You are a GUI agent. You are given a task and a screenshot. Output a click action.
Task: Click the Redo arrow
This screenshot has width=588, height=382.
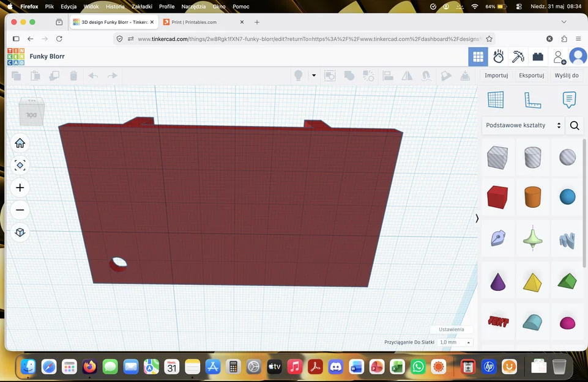point(112,76)
